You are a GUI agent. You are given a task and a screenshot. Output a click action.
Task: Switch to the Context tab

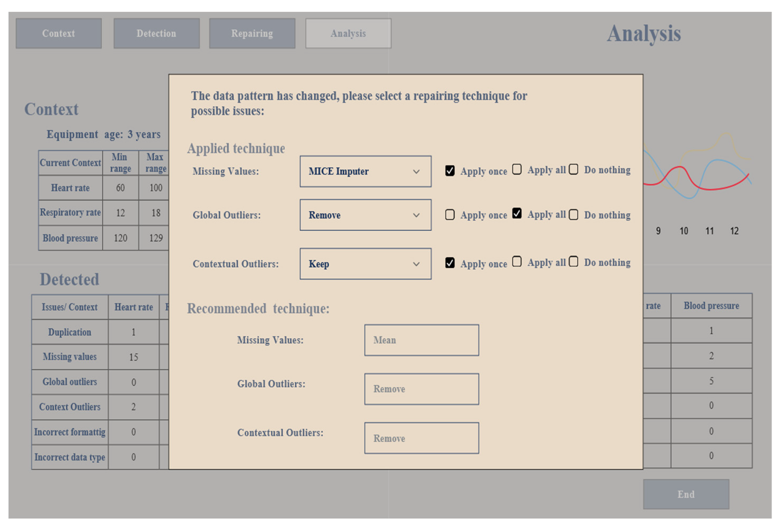tap(59, 33)
